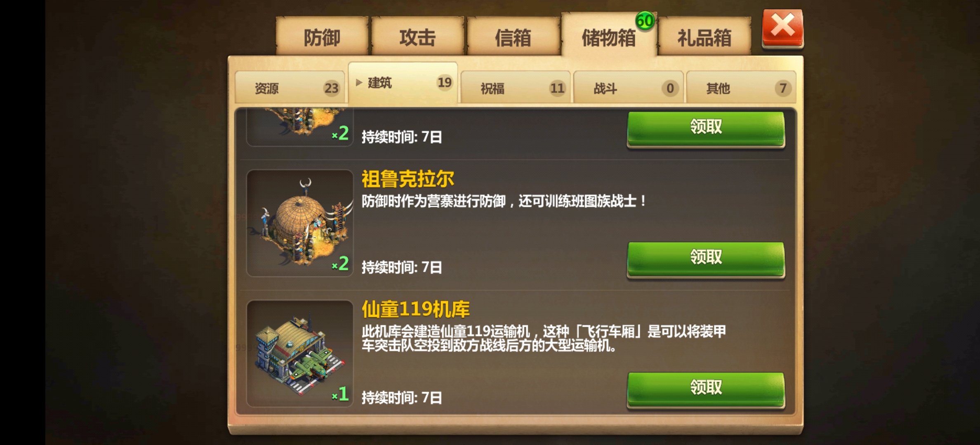Click the Zulu Kraal building thumbnail
This screenshot has width=980, height=445.
pos(300,223)
